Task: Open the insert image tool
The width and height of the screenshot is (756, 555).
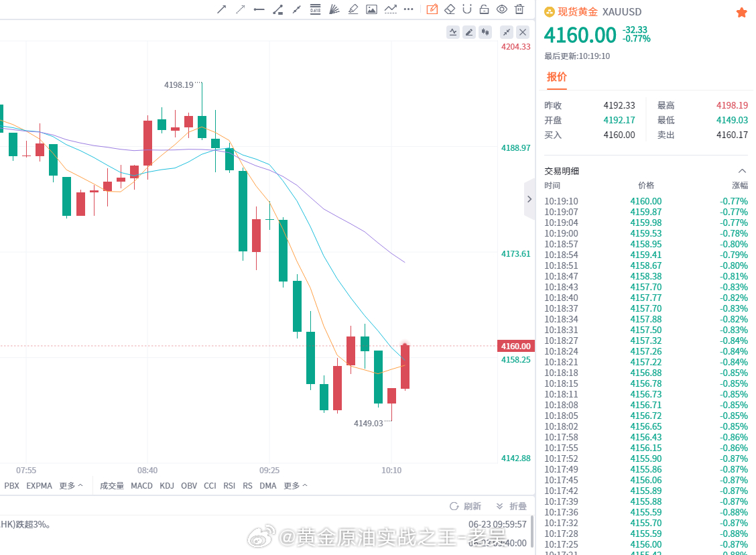Action: [x=372, y=9]
